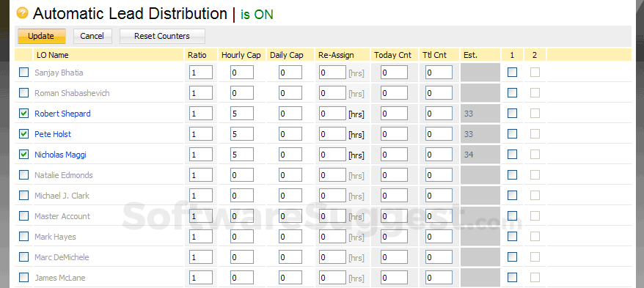Click the 'is ON' status text
This screenshot has width=644, height=288.
pyautogui.click(x=257, y=15)
